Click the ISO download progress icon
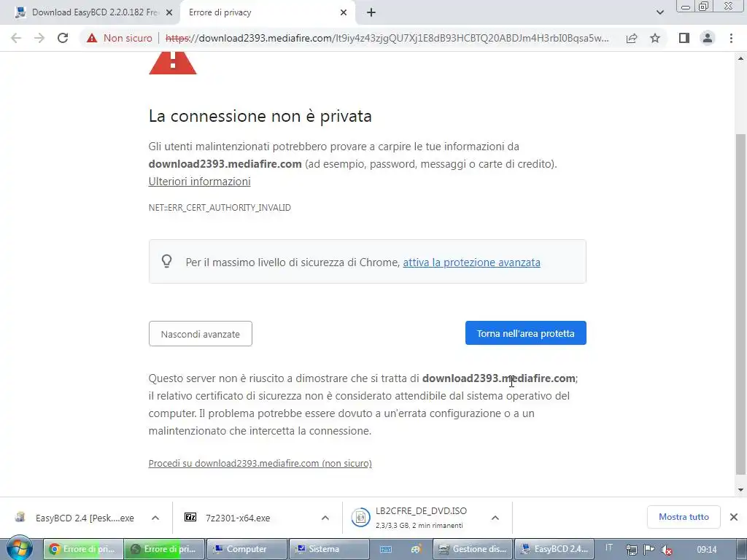 point(360,518)
